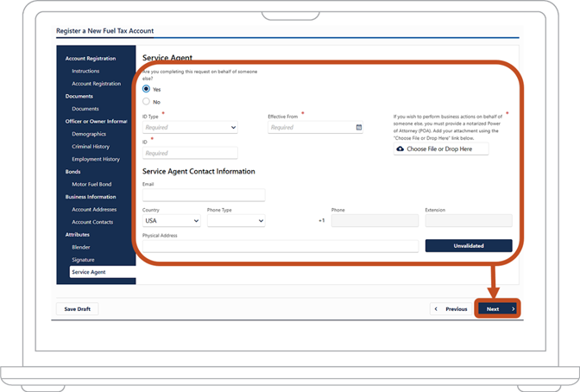Open the Effective From calendar icon
The image size is (580, 392).
coord(359,127)
